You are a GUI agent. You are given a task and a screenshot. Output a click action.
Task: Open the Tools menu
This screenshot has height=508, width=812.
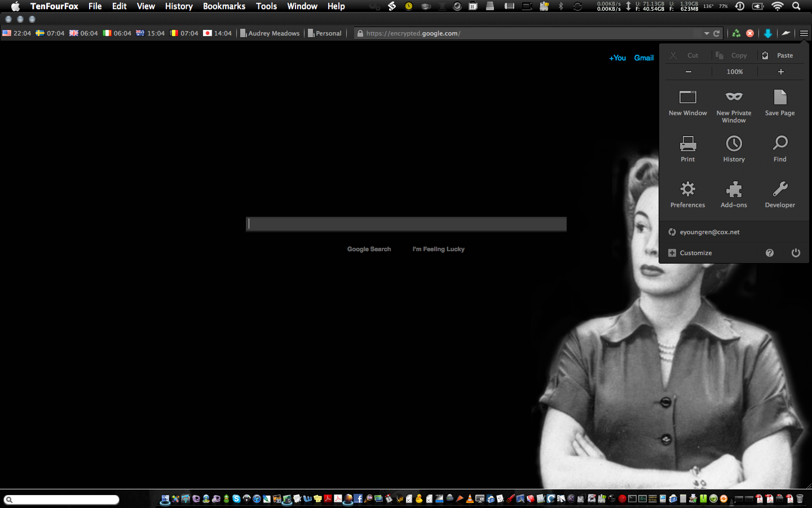click(x=266, y=6)
